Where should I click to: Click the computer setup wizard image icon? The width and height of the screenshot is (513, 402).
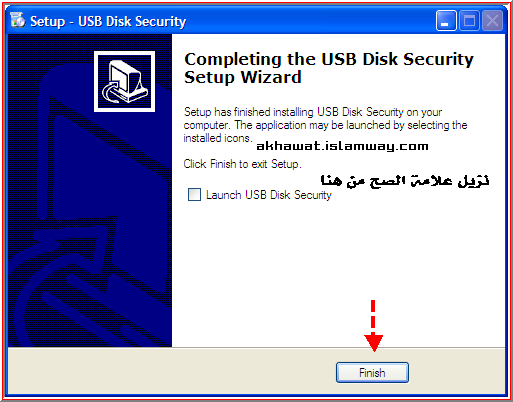point(124,81)
